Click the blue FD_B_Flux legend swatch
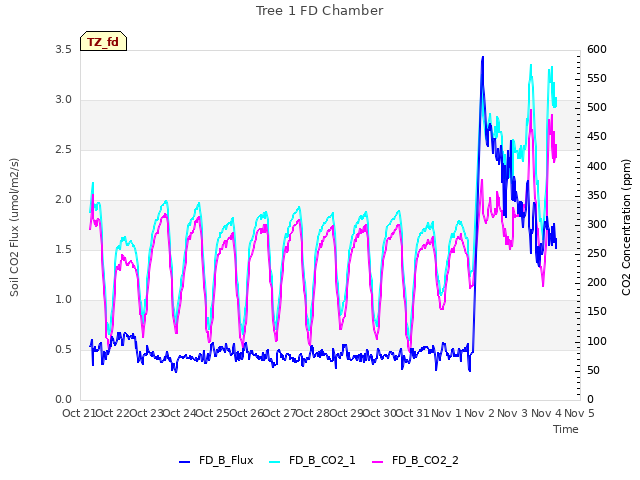The image size is (640, 480). pyautogui.click(x=184, y=462)
